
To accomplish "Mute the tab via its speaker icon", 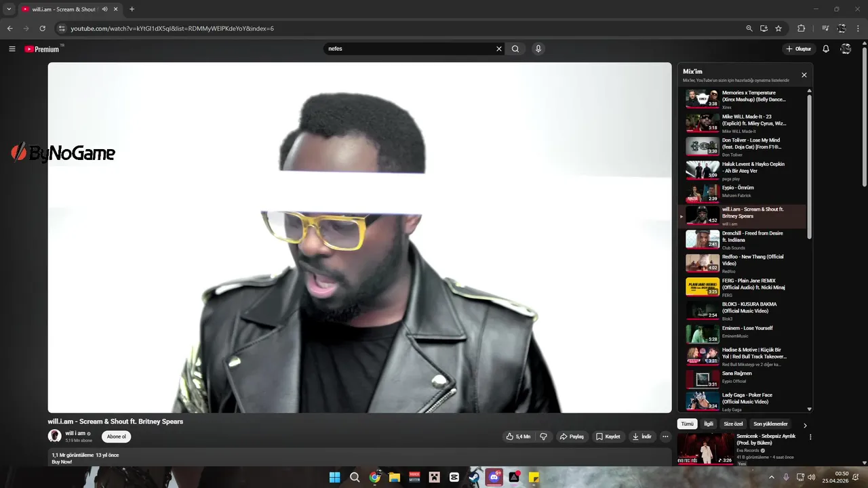I will (x=105, y=9).
